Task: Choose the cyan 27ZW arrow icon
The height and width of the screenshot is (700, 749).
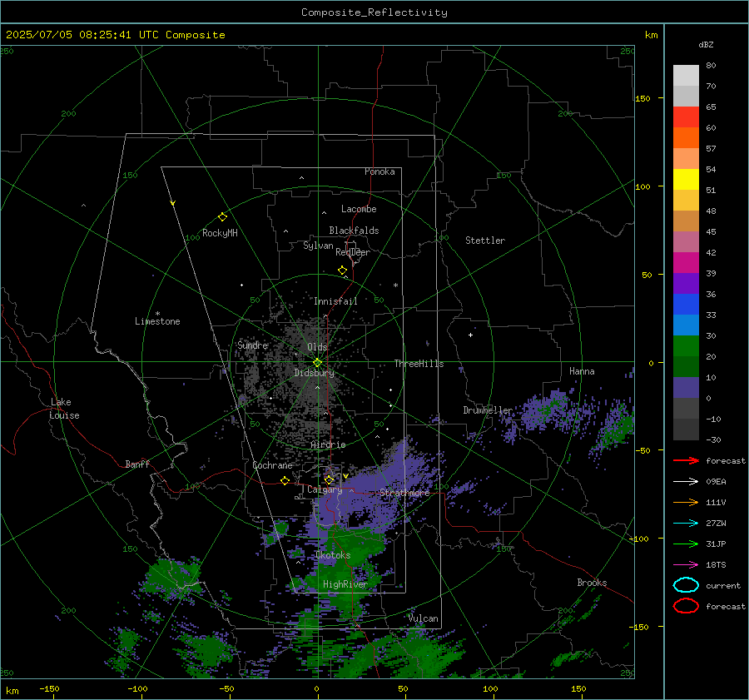Action: click(686, 524)
